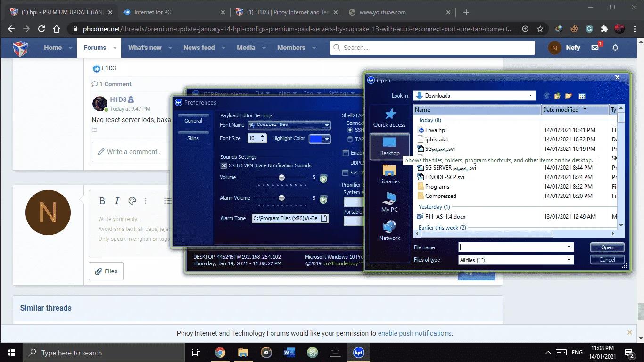This screenshot has width=644, height=362.
Task: Expand the Files of type dropdown
Action: point(569,260)
